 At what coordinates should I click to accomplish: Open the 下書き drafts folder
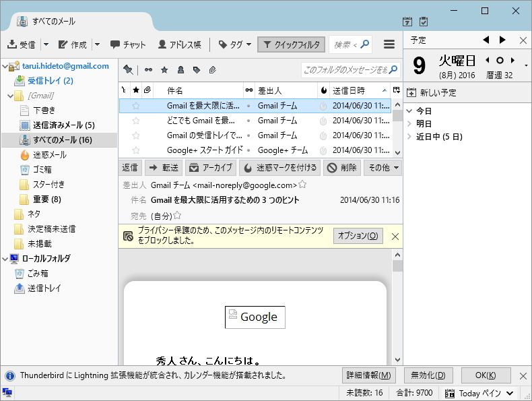[x=44, y=111]
